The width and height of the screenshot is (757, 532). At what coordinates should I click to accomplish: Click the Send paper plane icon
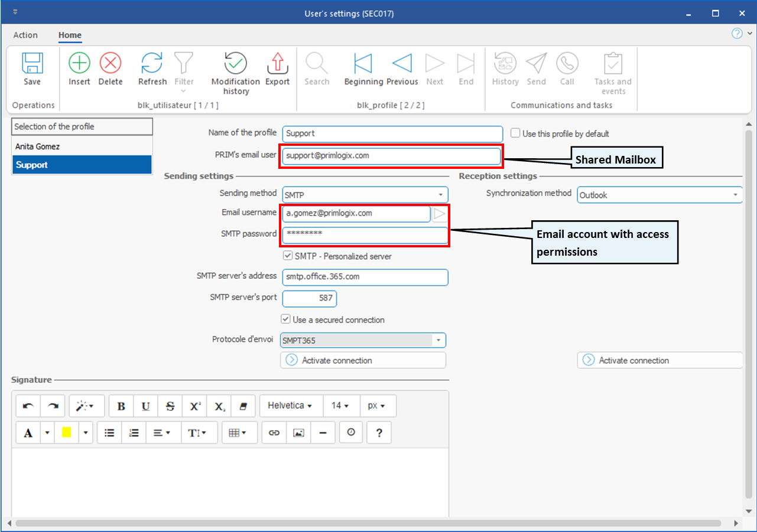click(537, 63)
